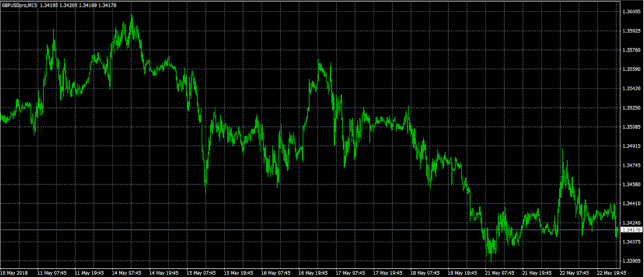Click the 15 May 19:45 time label
The height and width of the screenshot is (277, 644).
[238, 273]
